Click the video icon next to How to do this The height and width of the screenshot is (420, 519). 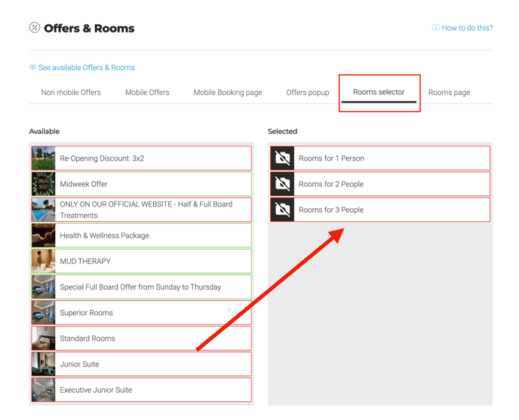(x=436, y=28)
